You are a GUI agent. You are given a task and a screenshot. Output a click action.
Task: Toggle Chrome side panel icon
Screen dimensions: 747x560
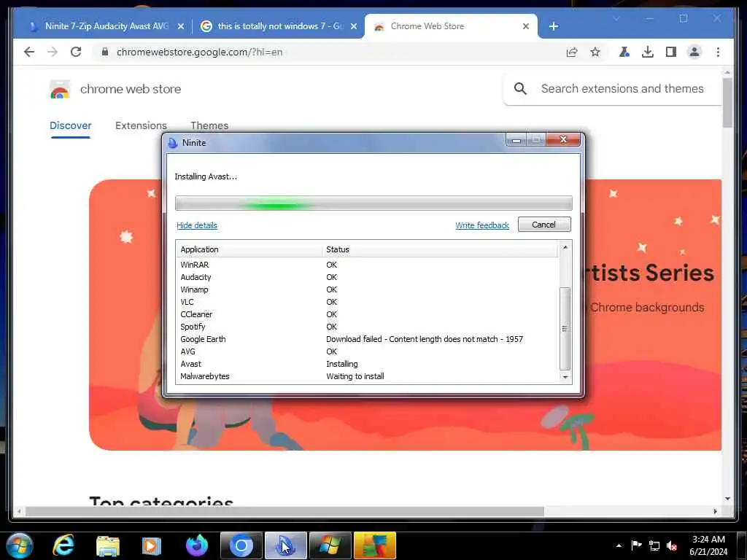(671, 52)
